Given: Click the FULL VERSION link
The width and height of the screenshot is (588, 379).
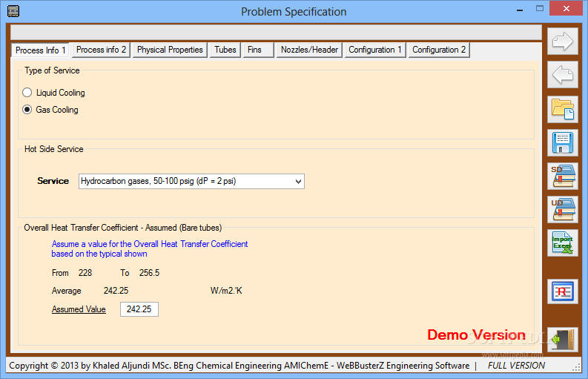Looking at the screenshot, I should click(x=516, y=366).
